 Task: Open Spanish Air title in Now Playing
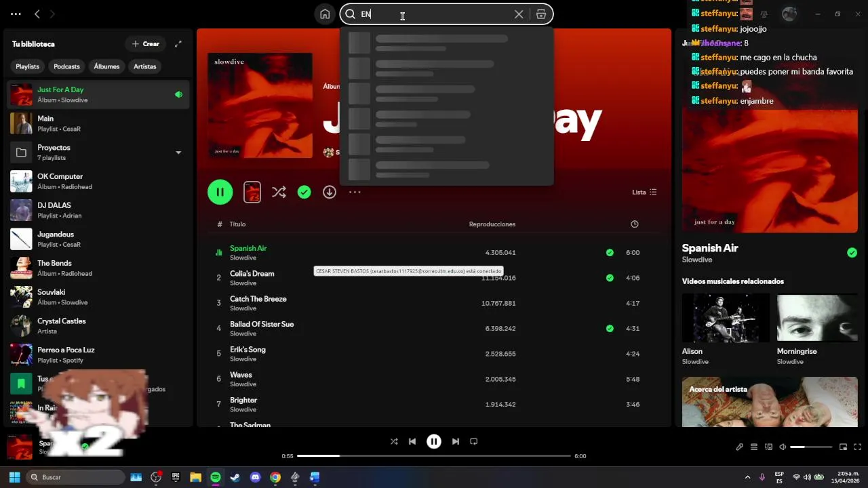pos(710,248)
